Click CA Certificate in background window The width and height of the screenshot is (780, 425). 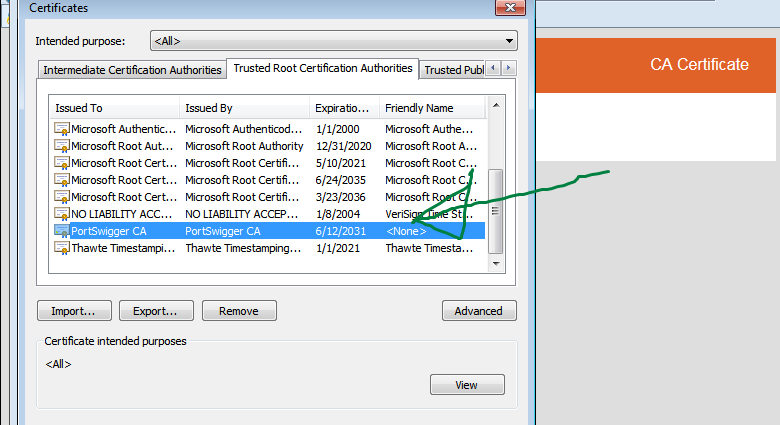[699, 64]
